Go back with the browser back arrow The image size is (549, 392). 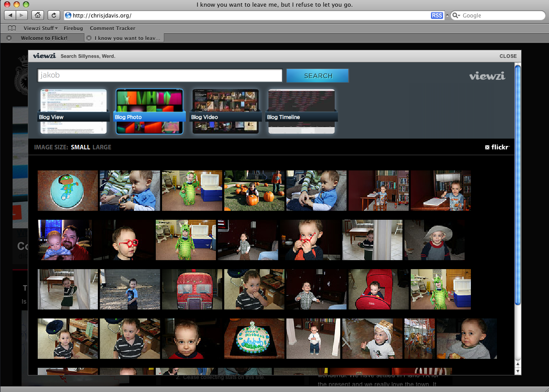10,15
